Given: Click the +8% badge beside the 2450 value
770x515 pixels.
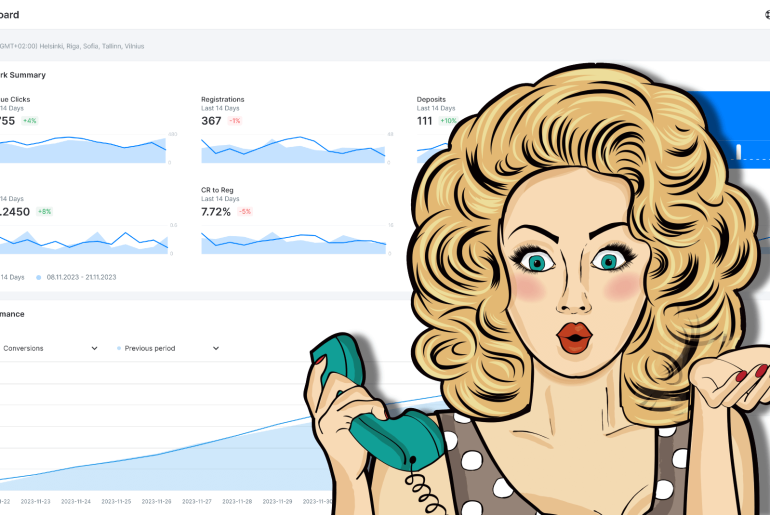Looking at the screenshot, I should (44, 212).
